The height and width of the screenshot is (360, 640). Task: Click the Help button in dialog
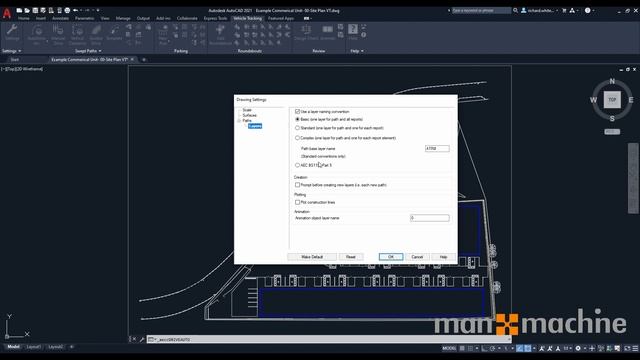tap(443, 257)
